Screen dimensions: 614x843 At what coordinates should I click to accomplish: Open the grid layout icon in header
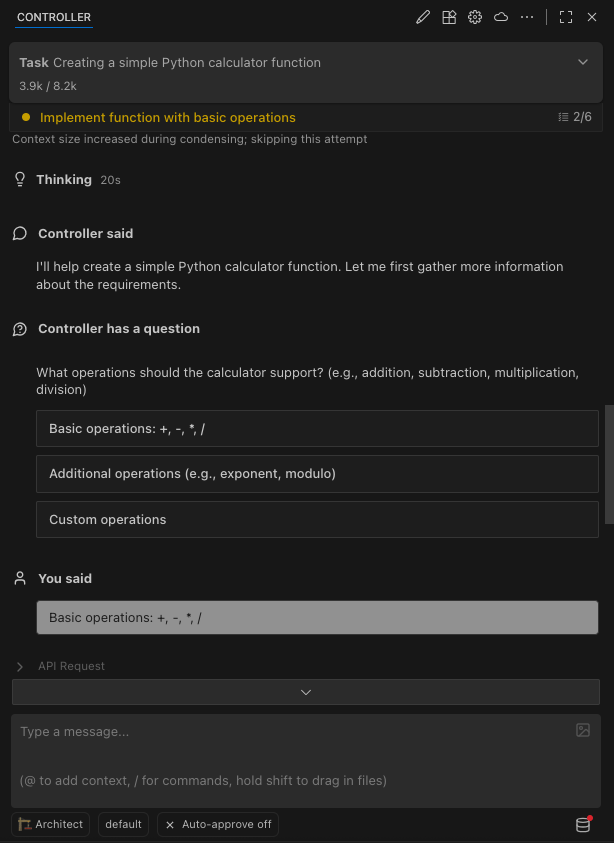[x=449, y=17]
